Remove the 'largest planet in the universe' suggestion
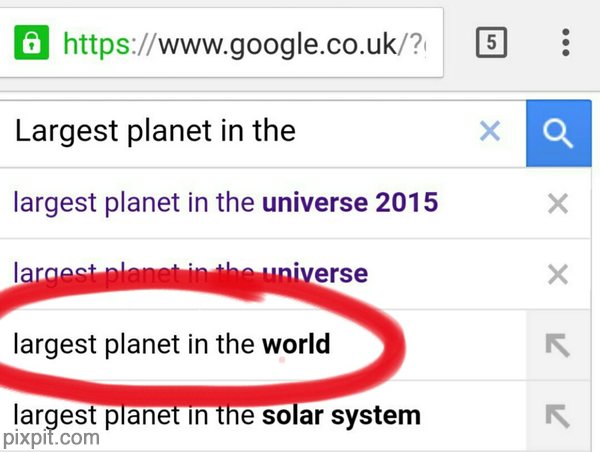This screenshot has height=452, width=600. tap(558, 273)
